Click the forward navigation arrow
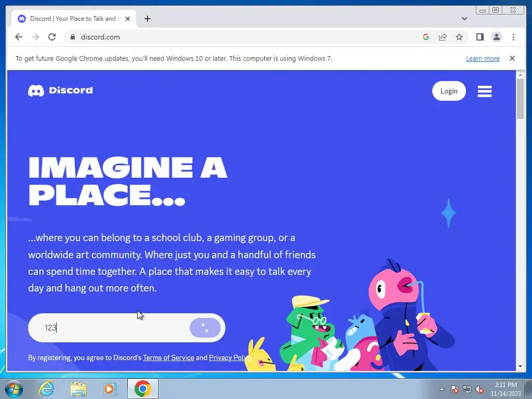 tap(35, 37)
